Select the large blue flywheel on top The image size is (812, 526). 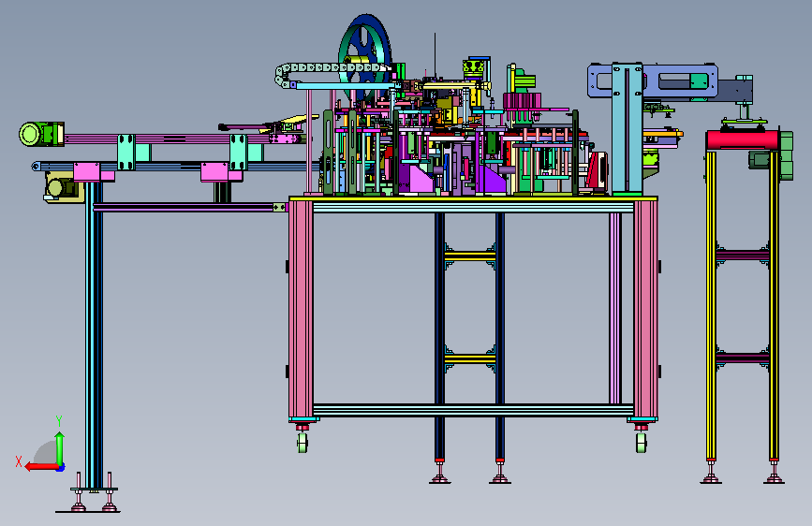pyautogui.click(x=365, y=57)
